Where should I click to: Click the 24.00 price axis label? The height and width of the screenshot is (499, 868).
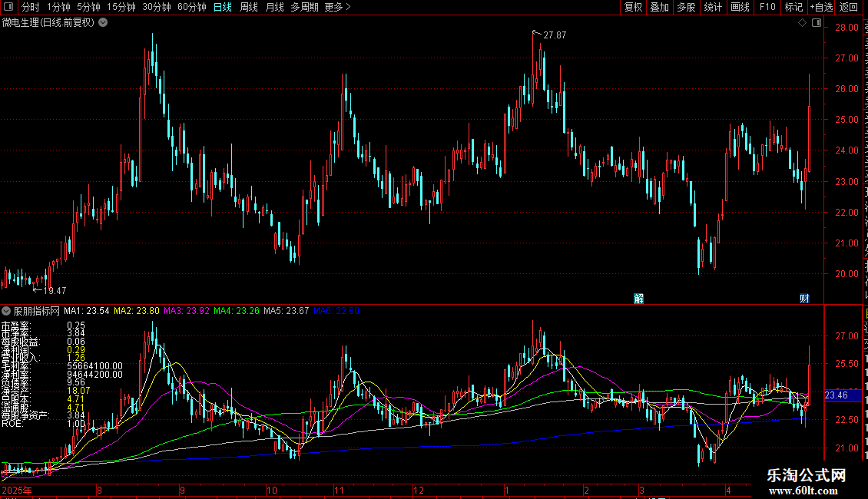[846, 150]
